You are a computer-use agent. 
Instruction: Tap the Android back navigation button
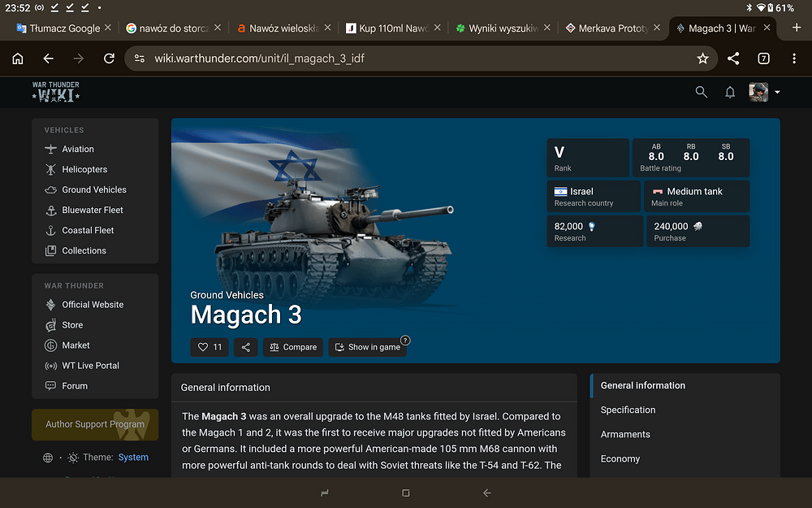pyautogui.click(x=486, y=493)
